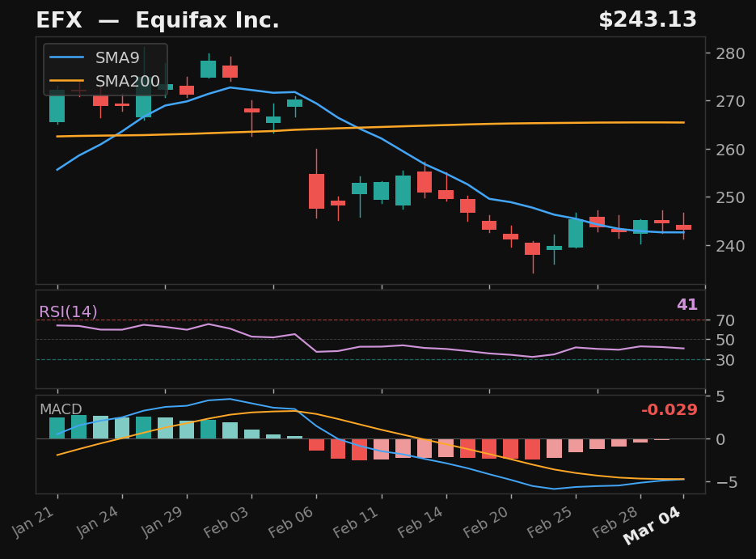Click the MACD 0 axis label
Viewport: 756px width, 559px height.
pos(720,439)
